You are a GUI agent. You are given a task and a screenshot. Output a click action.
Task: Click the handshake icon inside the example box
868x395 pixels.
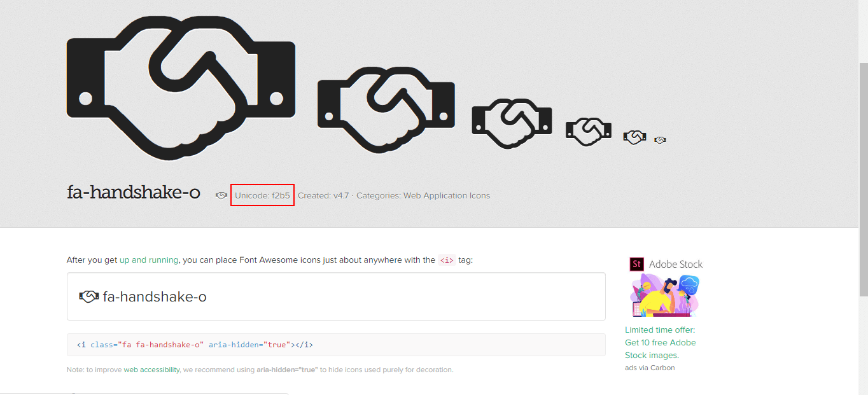[x=89, y=296]
